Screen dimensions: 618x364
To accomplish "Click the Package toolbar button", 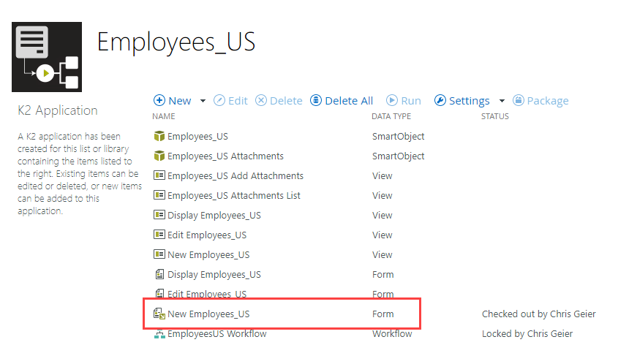I will tap(540, 101).
